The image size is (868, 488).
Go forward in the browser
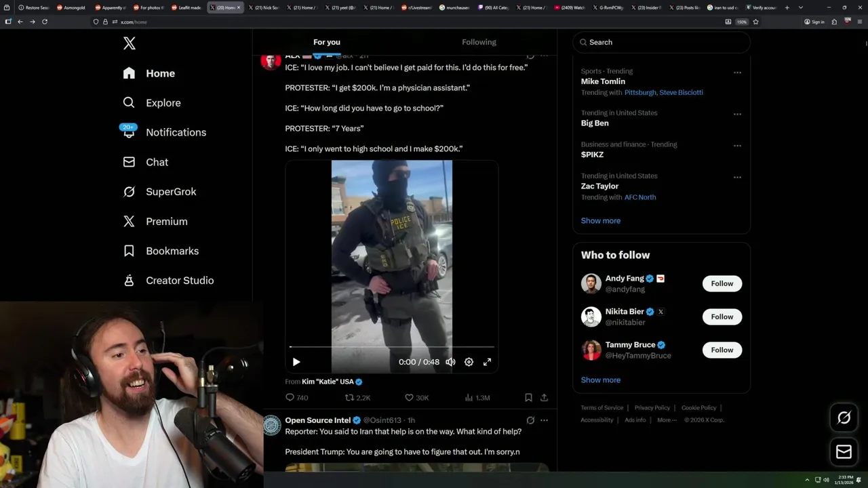[x=32, y=22]
